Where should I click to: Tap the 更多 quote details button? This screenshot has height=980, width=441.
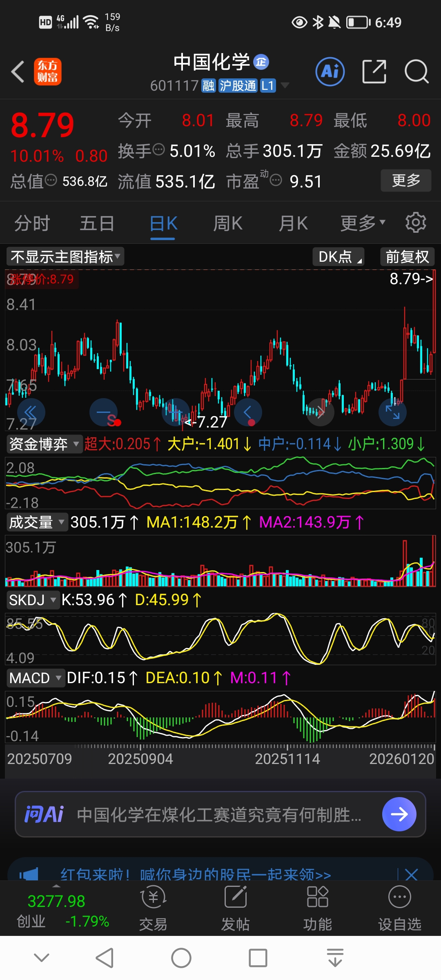click(x=406, y=180)
